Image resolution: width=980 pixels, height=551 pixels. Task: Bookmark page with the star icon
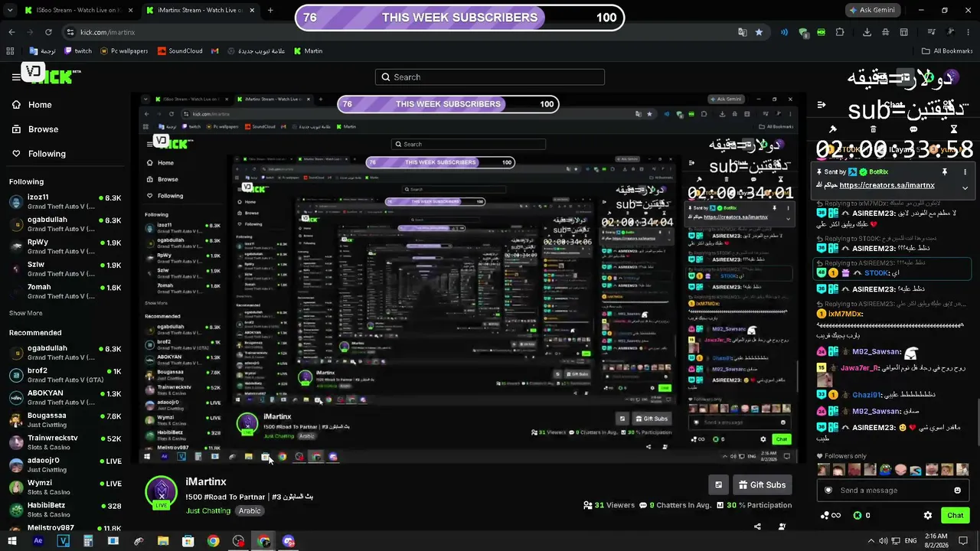(759, 32)
